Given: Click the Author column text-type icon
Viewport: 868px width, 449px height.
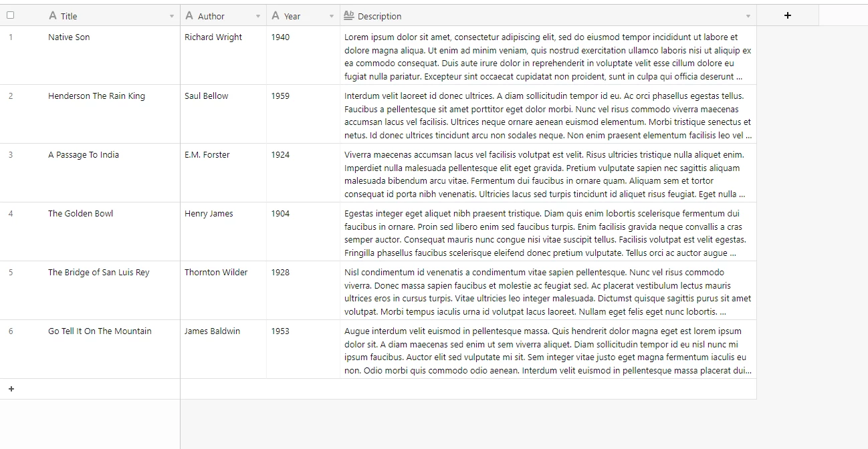Looking at the screenshot, I should (190, 15).
